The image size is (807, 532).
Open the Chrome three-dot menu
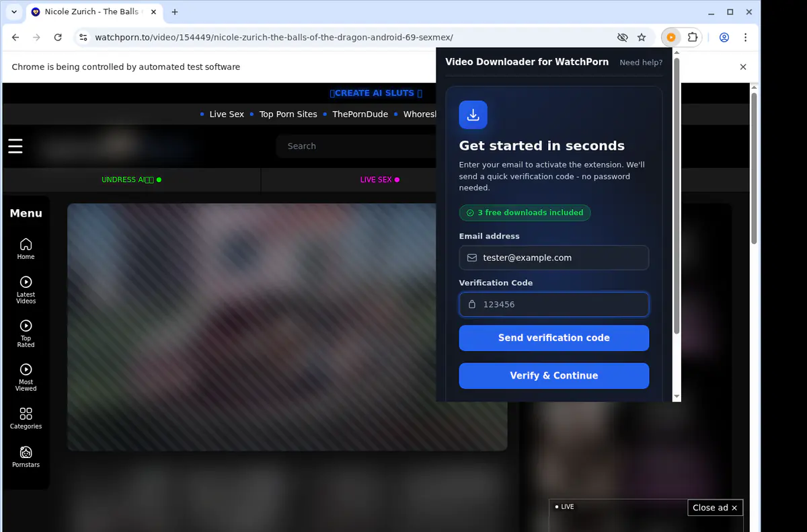point(745,38)
